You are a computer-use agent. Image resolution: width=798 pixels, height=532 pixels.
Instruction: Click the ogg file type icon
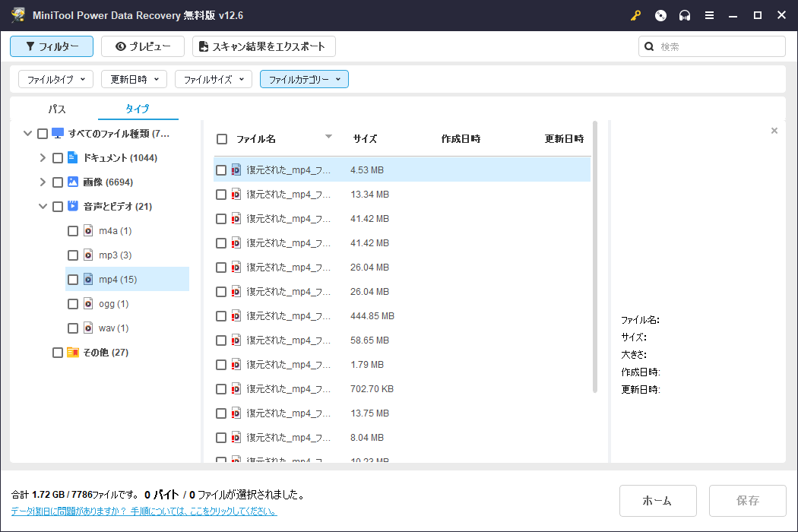click(x=88, y=303)
